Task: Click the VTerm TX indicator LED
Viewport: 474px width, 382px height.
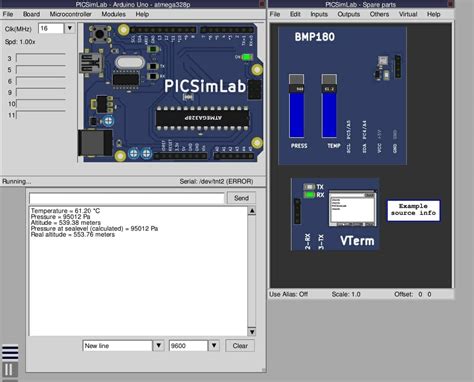Action: tap(309, 187)
